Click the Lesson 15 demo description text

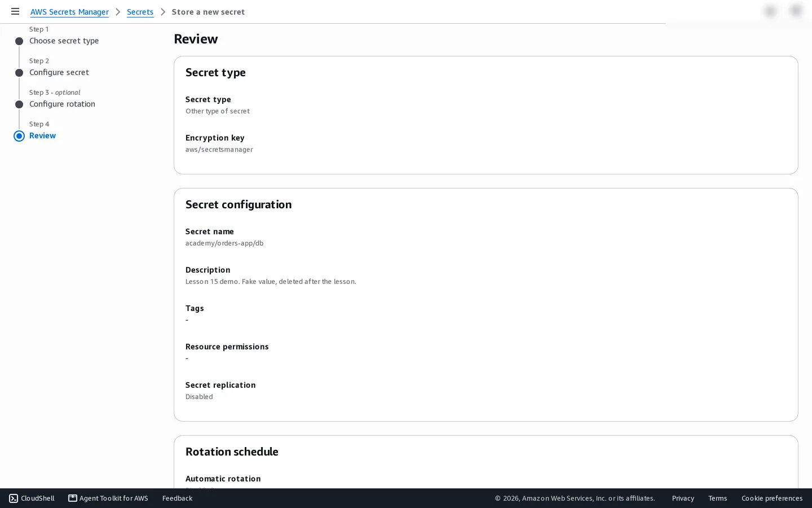pyautogui.click(x=271, y=282)
